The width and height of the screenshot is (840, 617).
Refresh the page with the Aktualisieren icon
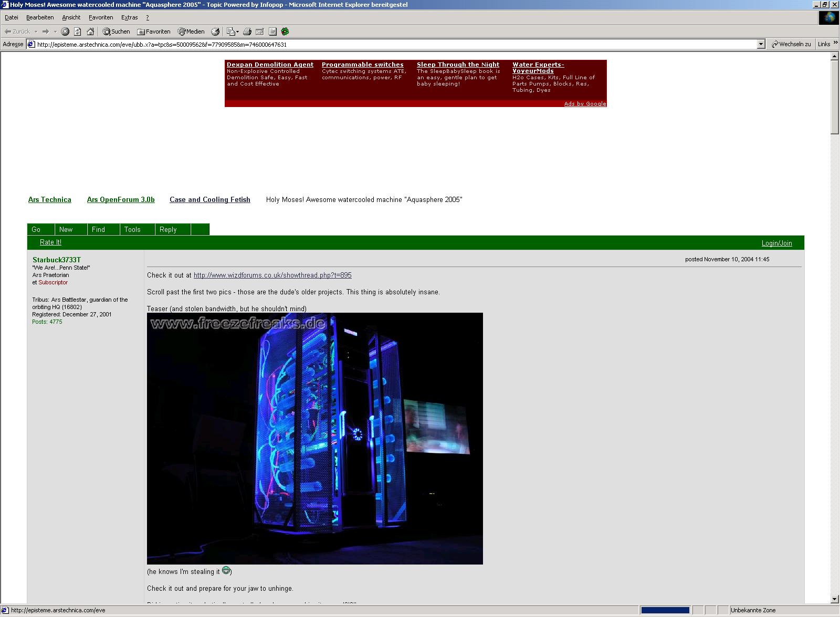click(x=78, y=31)
